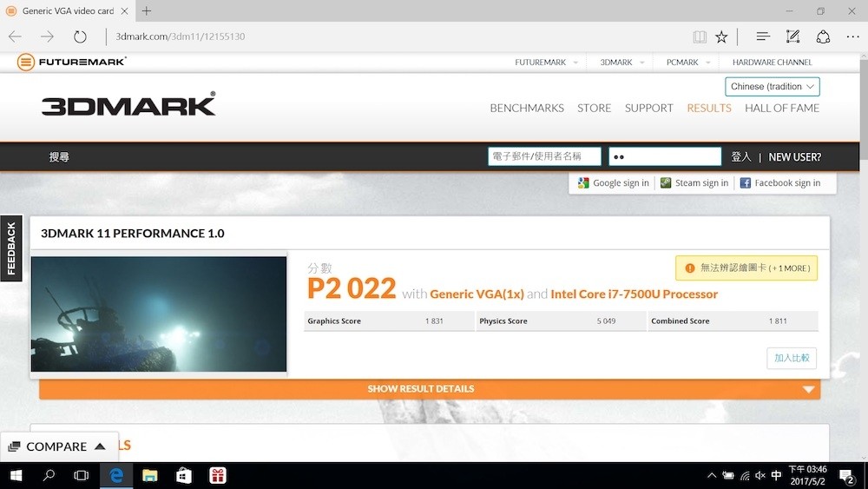Viewport: 868px width, 489px height.
Task: Click the network tray icon
Action: coord(745,476)
